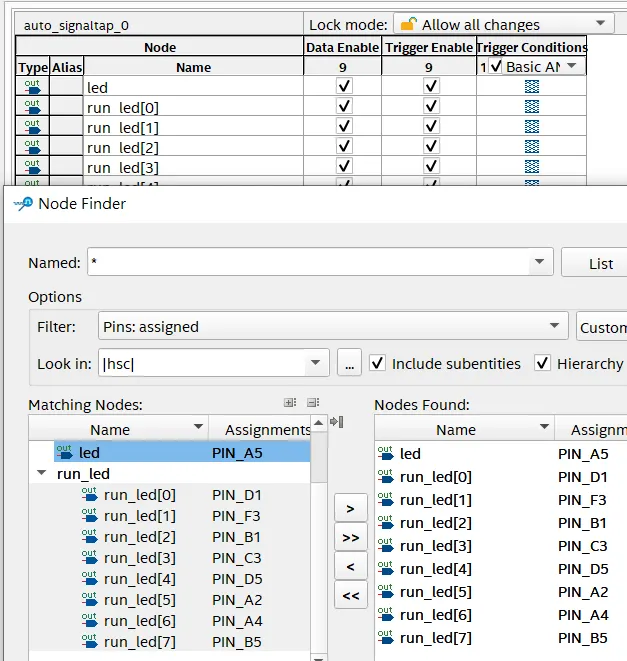Click the trigger condition pattern icon for run_led[1]
Screen dimensions: 627x661
tap(532, 126)
